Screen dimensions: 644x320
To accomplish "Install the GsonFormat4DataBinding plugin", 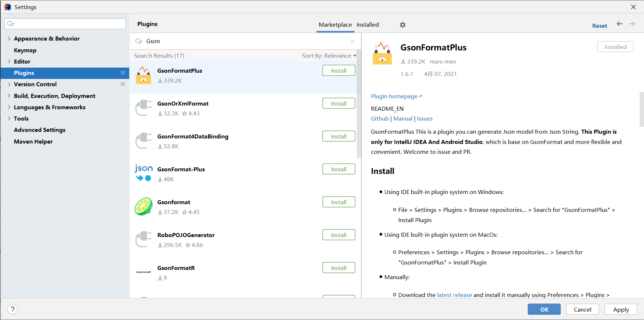I will tap(339, 136).
